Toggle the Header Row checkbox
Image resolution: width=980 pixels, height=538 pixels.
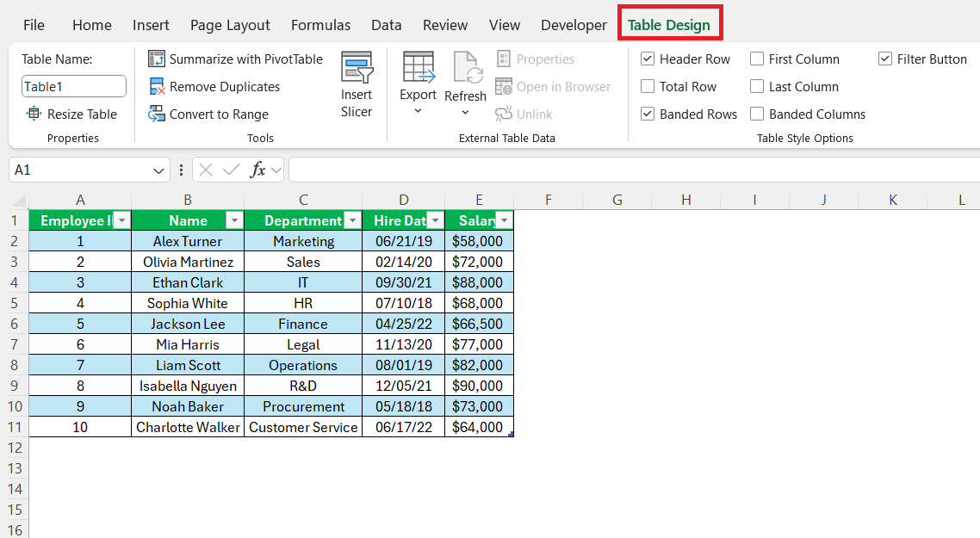648,59
